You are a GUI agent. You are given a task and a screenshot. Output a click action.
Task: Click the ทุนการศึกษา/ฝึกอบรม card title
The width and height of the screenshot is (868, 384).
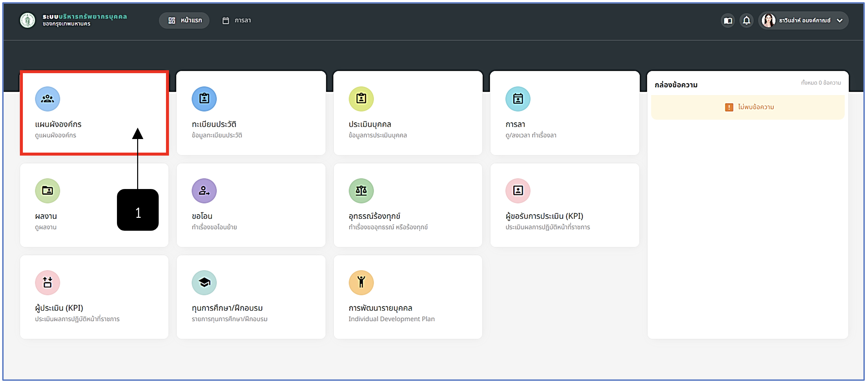pos(227,308)
